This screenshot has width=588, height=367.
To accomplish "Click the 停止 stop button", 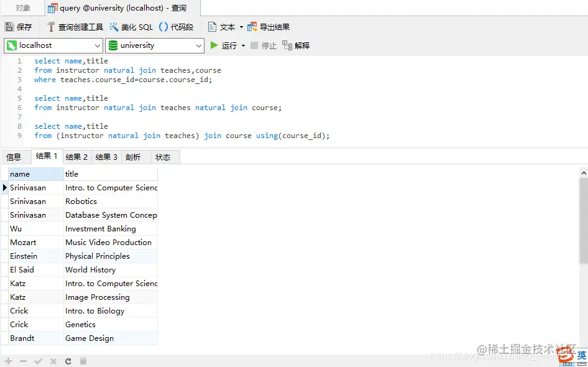I will point(264,45).
